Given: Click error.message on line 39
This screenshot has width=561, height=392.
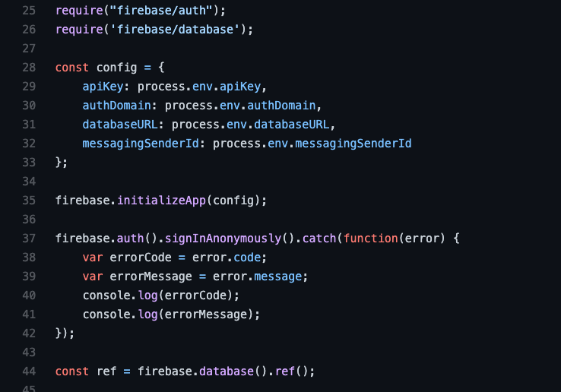Looking at the screenshot, I should (257, 276).
